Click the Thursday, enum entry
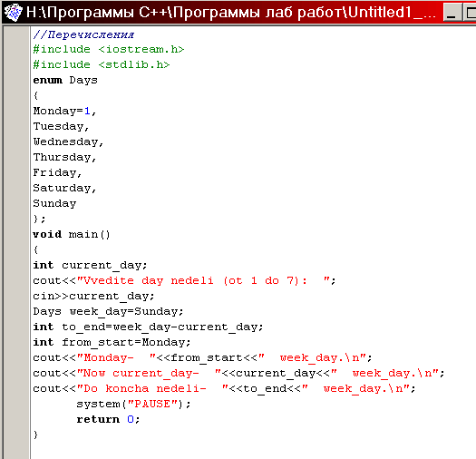Screen dimensions: 476x459 (64, 157)
